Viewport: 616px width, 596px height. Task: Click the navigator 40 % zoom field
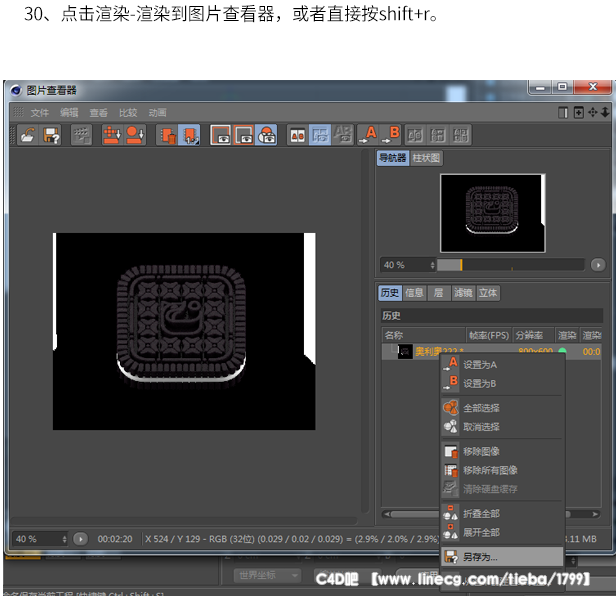[405, 265]
